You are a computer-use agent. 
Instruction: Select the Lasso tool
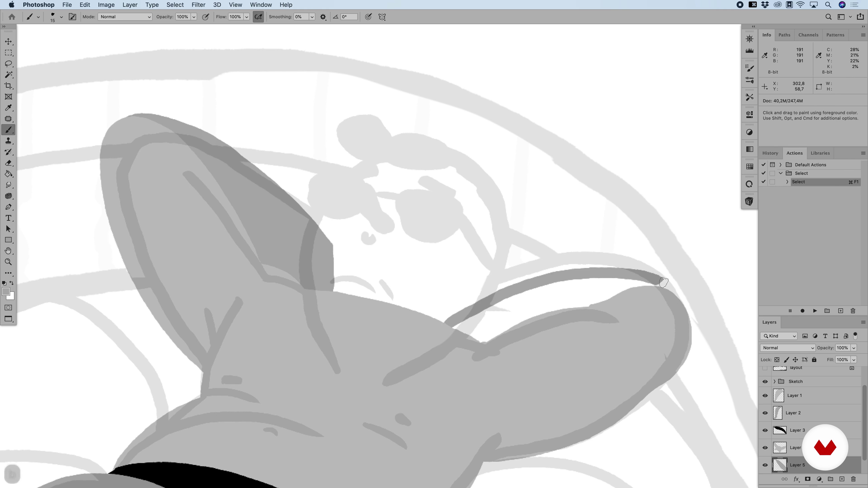click(x=8, y=64)
